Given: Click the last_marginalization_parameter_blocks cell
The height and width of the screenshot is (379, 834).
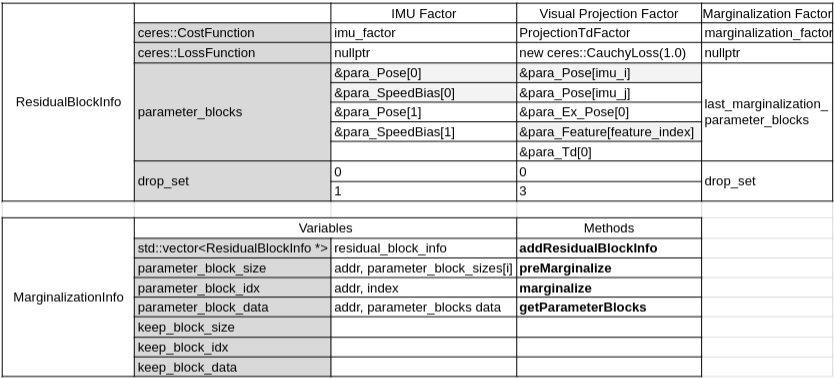Looking at the screenshot, I should [x=768, y=112].
